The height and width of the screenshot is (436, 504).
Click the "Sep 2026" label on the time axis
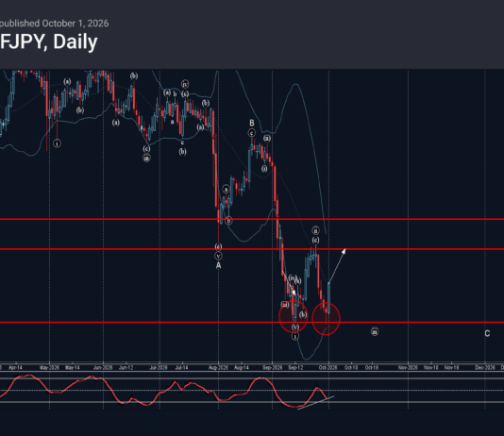272,367
